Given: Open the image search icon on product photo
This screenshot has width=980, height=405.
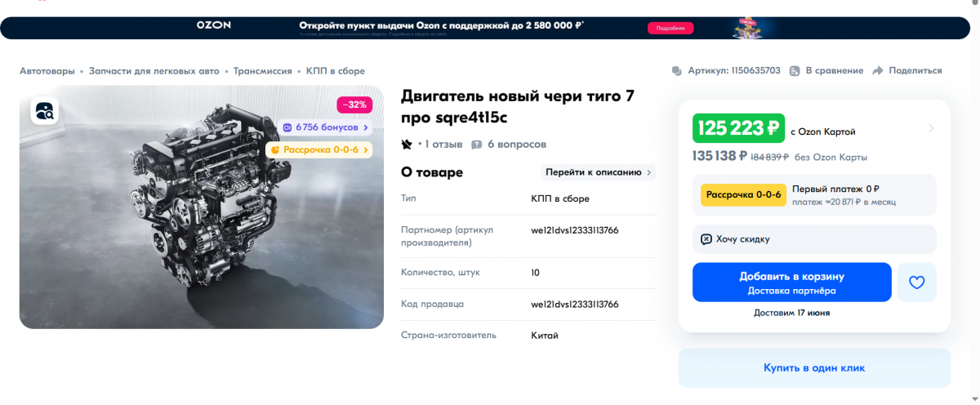Looking at the screenshot, I should click(x=44, y=110).
